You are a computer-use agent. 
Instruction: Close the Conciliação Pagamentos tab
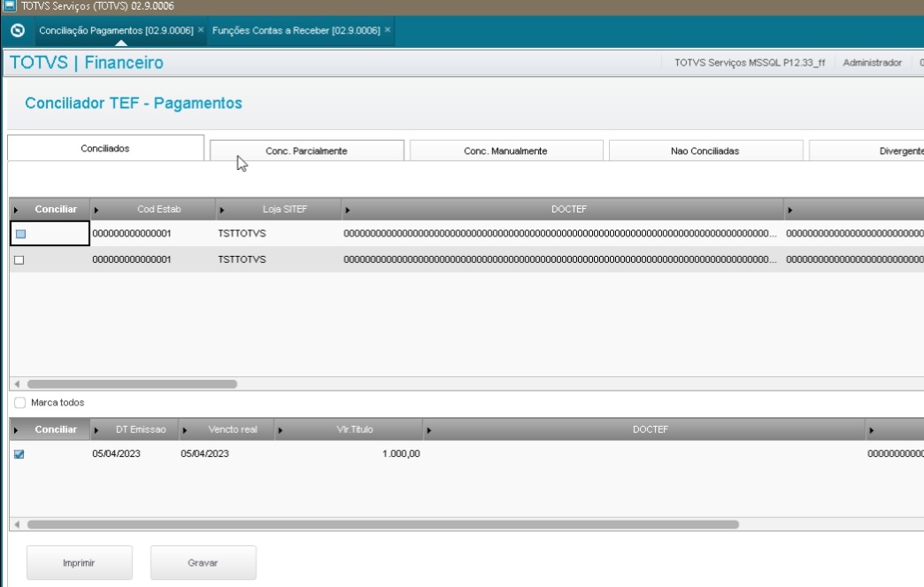(x=200, y=29)
